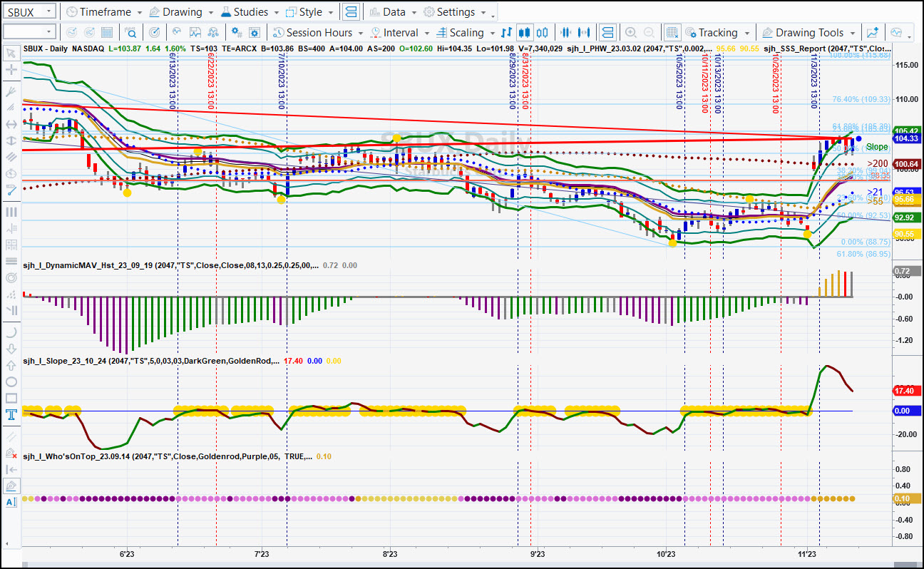Click the 17.40 red slope value label
The width and height of the screenshot is (924, 569).
click(x=906, y=391)
